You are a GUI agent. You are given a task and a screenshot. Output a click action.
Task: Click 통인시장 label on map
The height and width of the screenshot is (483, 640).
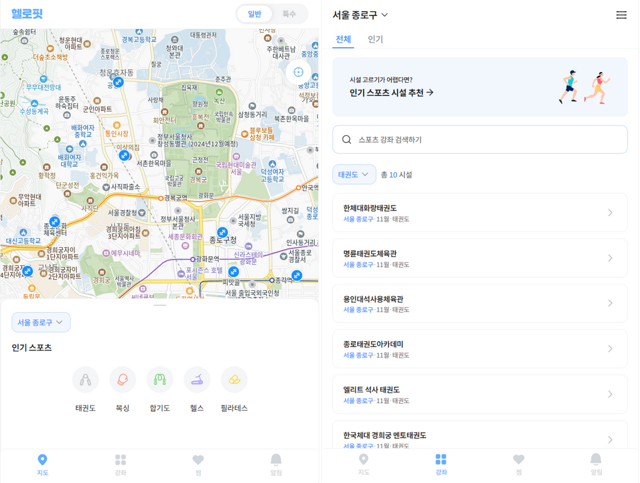[117, 134]
